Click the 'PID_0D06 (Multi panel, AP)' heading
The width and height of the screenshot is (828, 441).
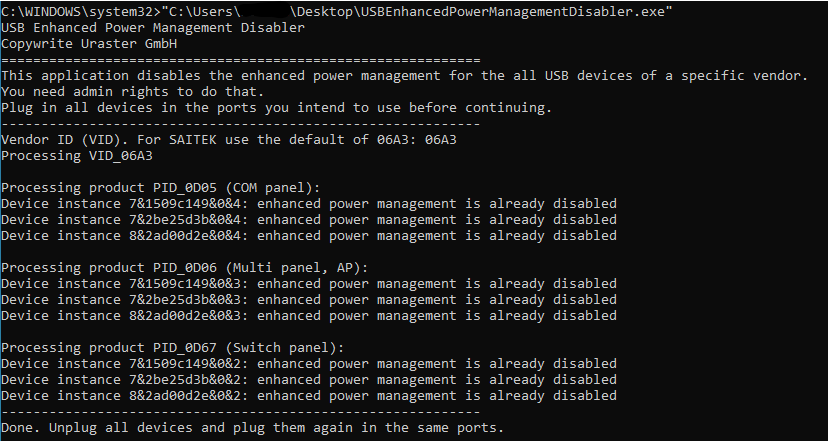click(185, 267)
